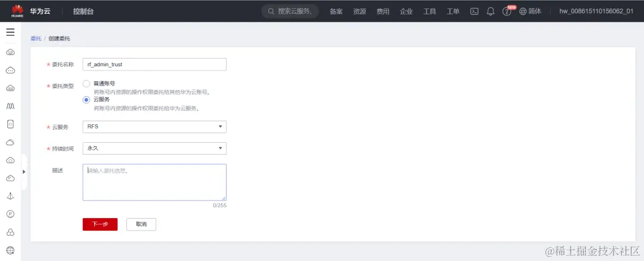Click the 搜索云服务 search box
Image resolution: width=644 pixels, height=261 pixels.
click(290, 11)
